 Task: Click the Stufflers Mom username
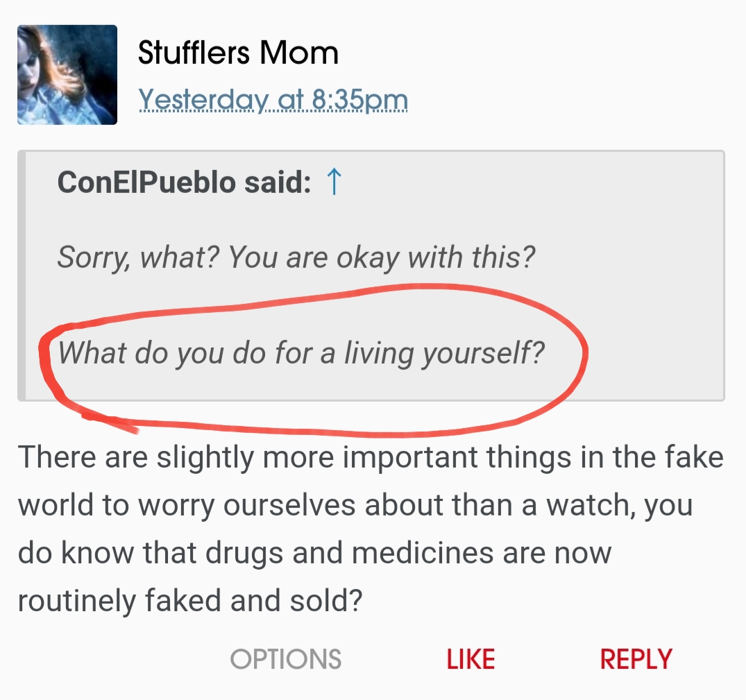238,53
